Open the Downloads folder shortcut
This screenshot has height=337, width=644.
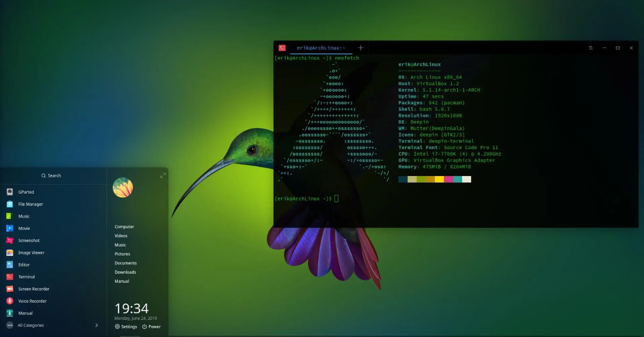point(125,272)
